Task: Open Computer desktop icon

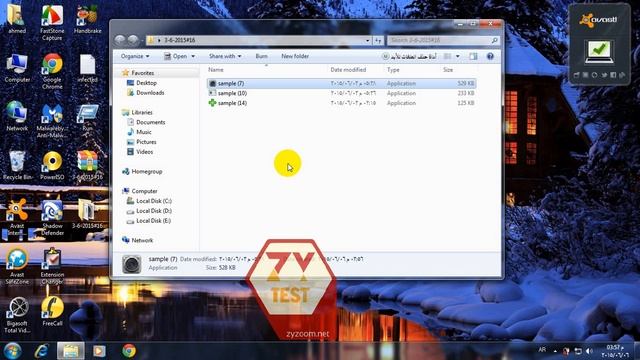Action: 17,68
